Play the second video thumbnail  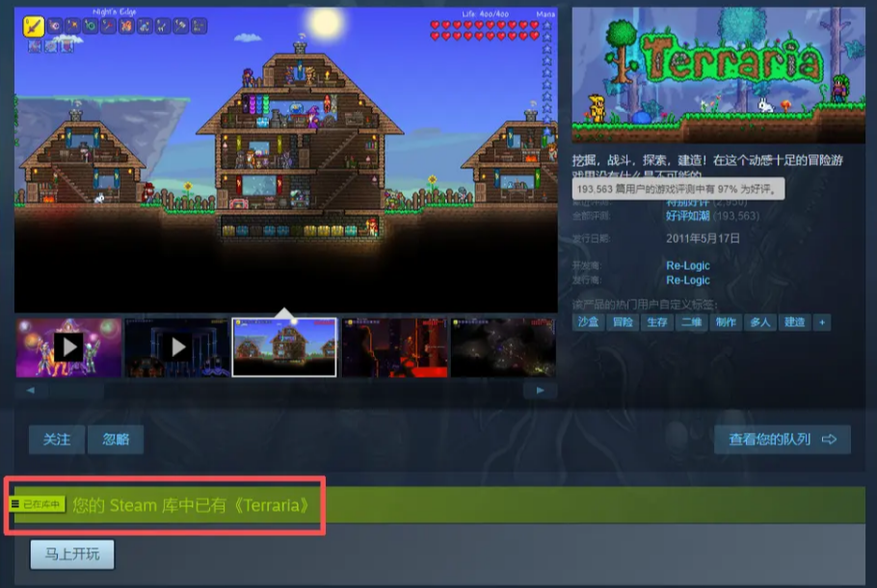point(176,347)
